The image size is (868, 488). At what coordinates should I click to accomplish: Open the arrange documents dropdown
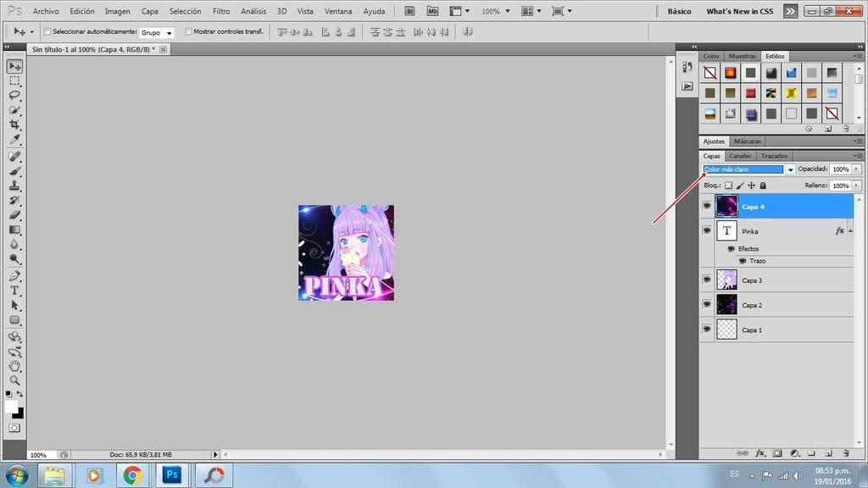click(531, 11)
